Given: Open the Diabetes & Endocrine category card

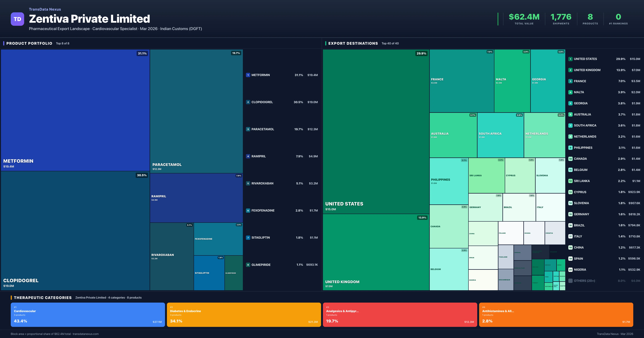Looking at the screenshot, I should pyautogui.click(x=244, y=315).
